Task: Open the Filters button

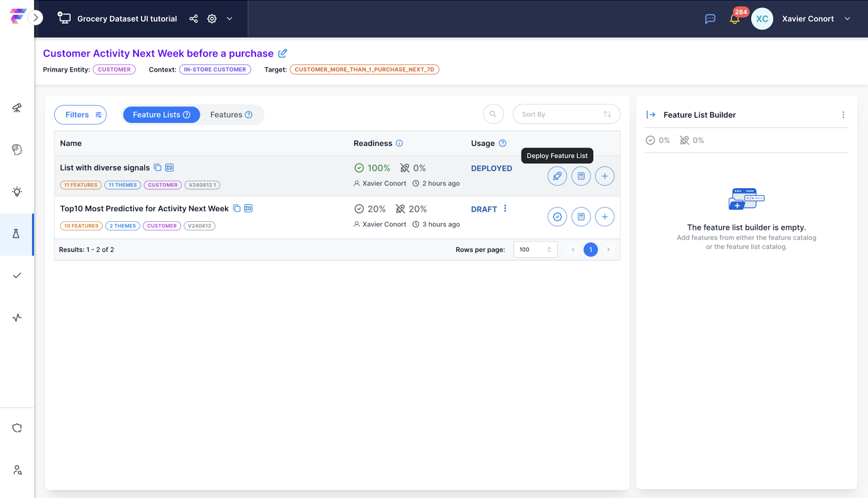Action: click(80, 114)
